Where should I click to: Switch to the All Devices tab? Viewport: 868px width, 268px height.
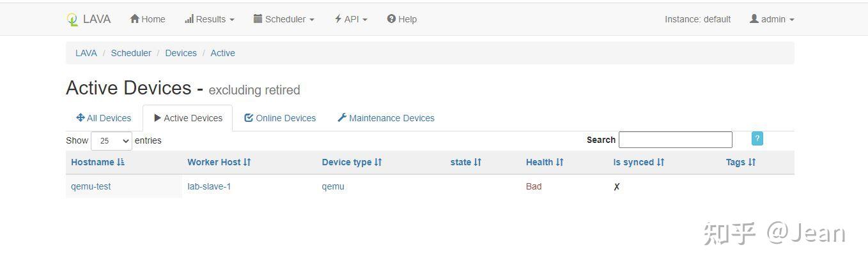(104, 118)
